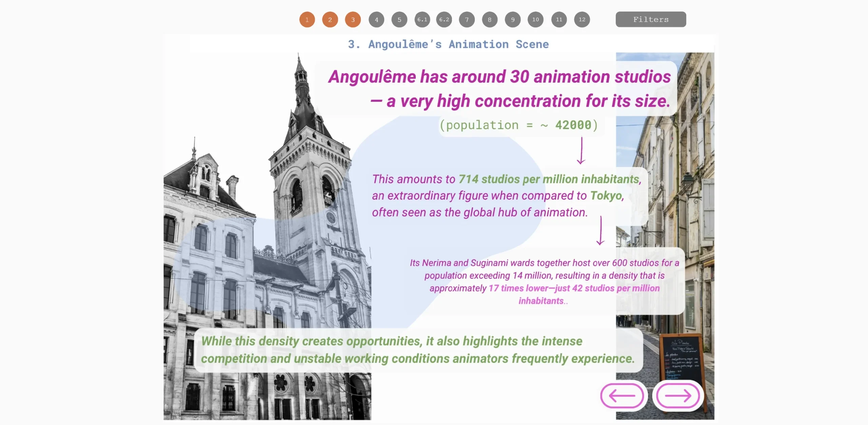Jump to step 10 circle
The image size is (868, 425).
click(x=535, y=20)
